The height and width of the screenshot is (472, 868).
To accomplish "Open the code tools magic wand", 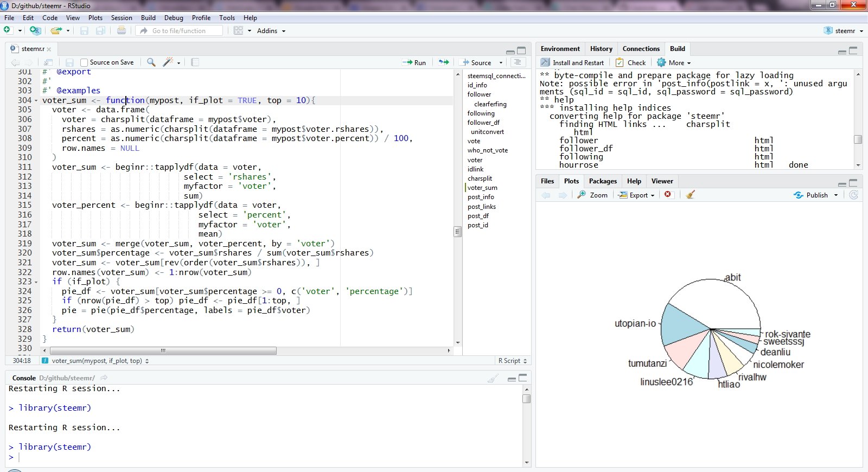I will [169, 62].
